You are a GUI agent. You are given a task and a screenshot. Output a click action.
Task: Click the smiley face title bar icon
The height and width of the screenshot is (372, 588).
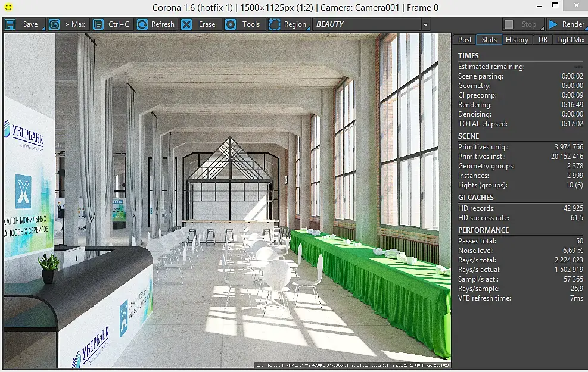pos(8,7)
